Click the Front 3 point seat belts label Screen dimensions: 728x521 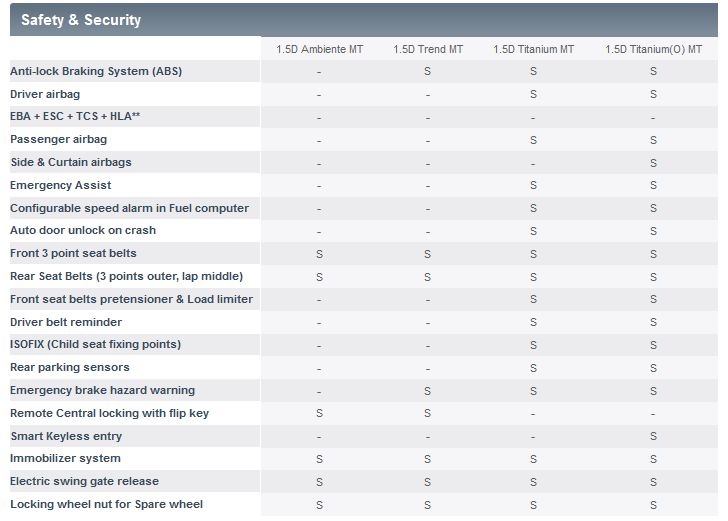pyautogui.click(x=73, y=253)
